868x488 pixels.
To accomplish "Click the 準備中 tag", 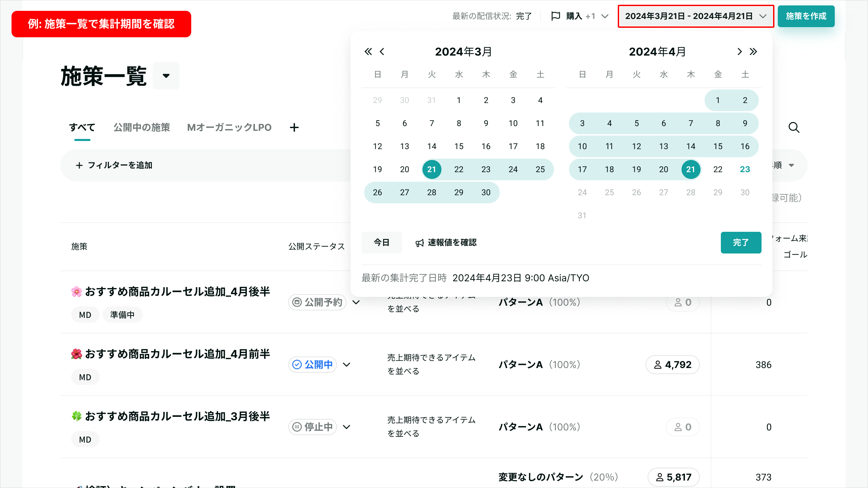I will [122, 315].
